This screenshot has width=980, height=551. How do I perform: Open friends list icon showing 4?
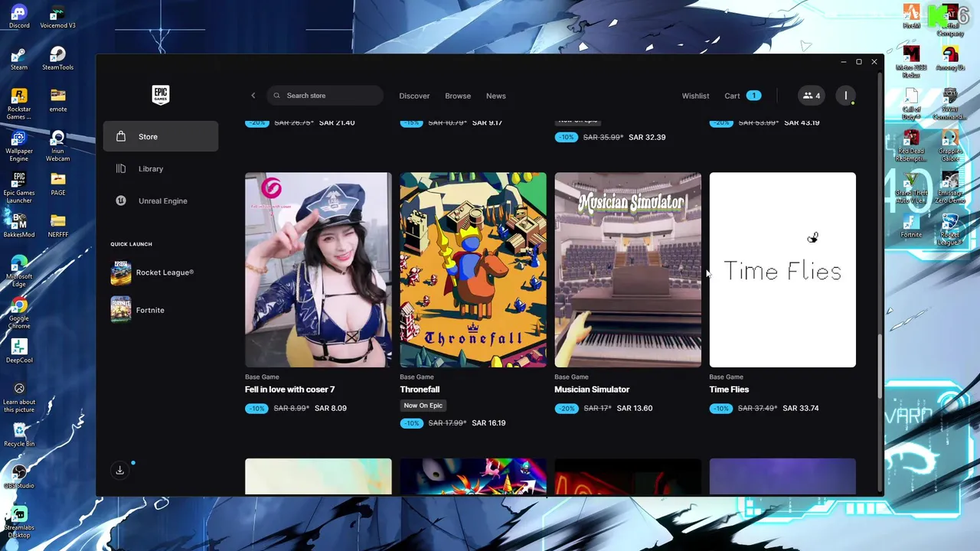pyautogui.click(x=812, y=96)
